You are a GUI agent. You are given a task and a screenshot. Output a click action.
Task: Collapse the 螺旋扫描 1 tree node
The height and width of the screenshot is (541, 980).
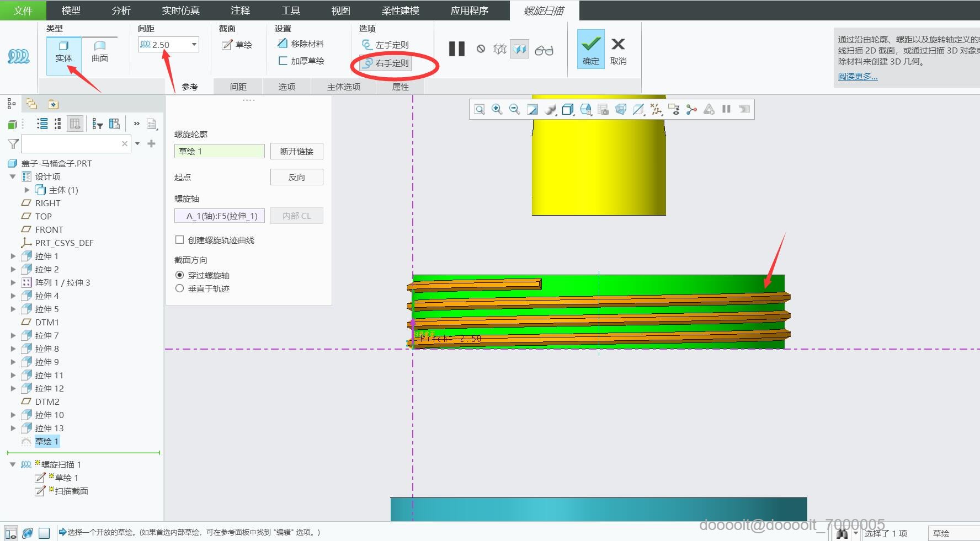[13, 464]
